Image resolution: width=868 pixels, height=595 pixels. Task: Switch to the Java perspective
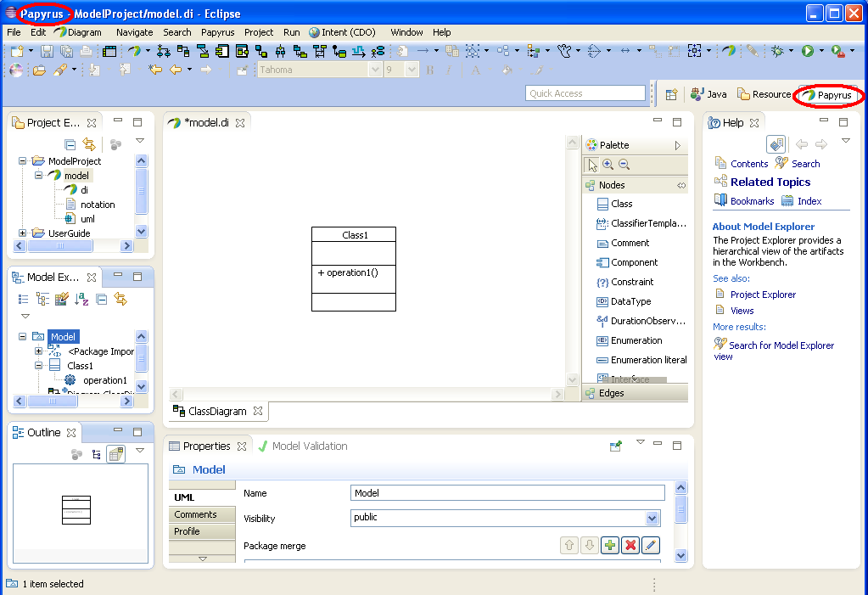tap(709, 94)
